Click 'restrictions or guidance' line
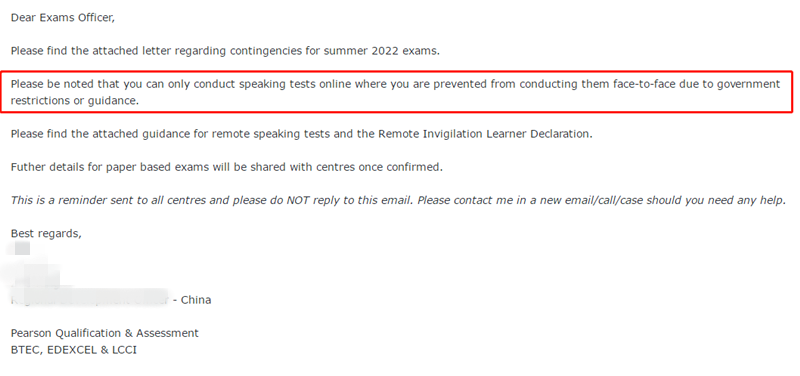The image size is (800, 376). click(74, 101)
